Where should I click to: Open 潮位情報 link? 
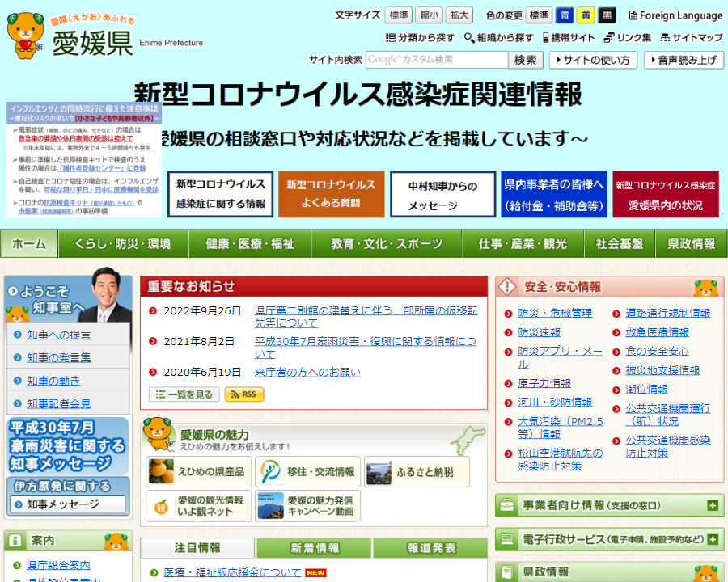(x=646, y=390)
